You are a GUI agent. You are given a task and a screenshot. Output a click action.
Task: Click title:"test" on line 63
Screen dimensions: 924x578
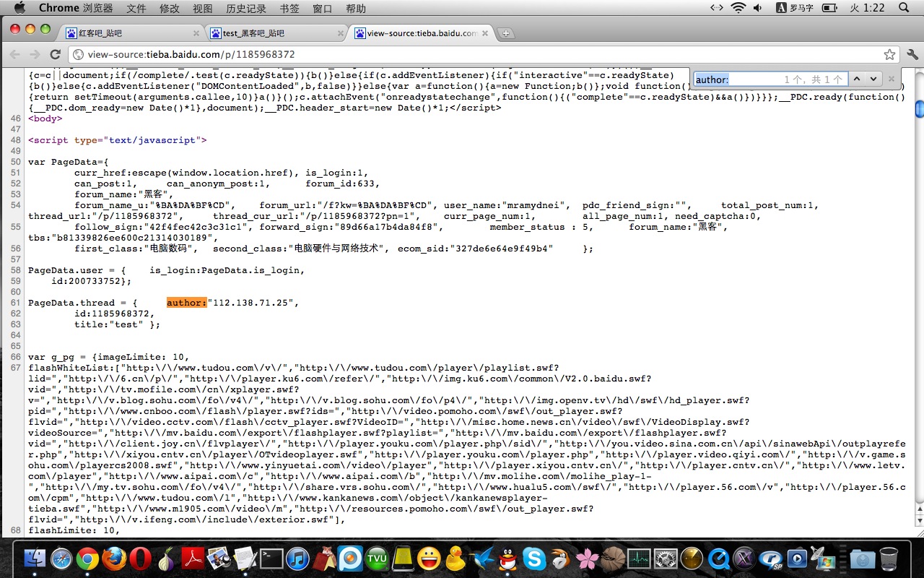108,324
